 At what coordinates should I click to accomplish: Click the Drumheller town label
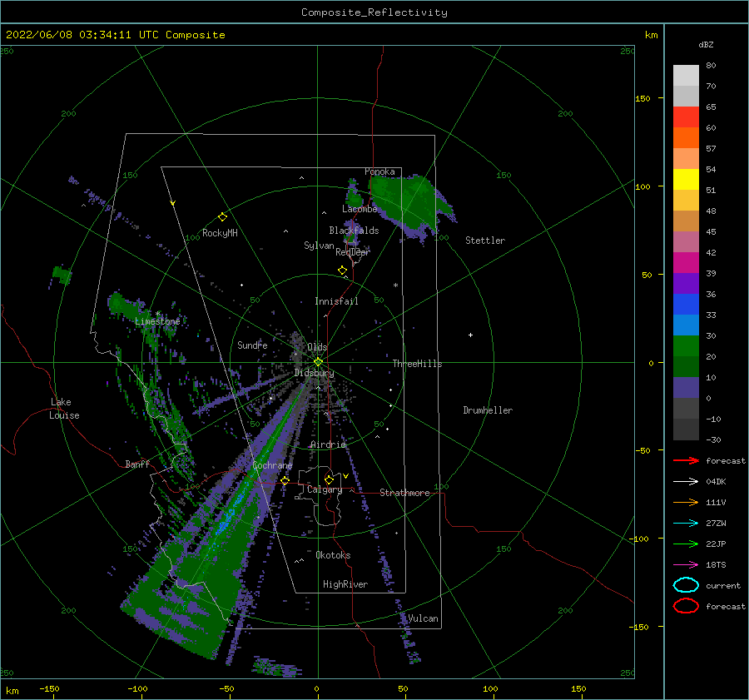point(488,410)
